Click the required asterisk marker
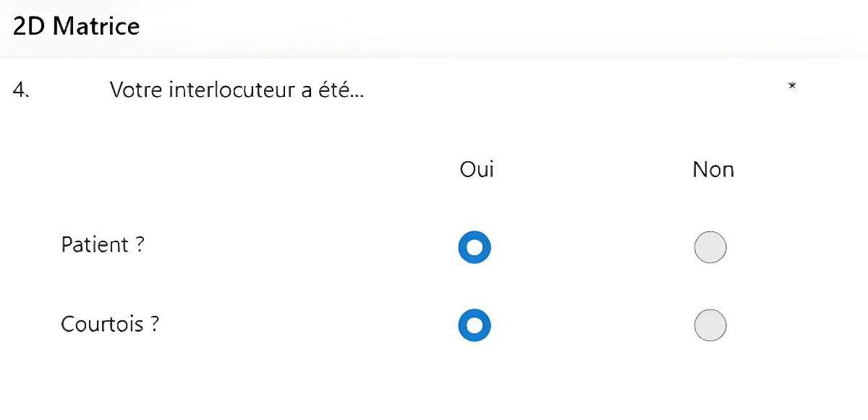The image size is (868, 420). pyautogui.click(x=792, y=86)
